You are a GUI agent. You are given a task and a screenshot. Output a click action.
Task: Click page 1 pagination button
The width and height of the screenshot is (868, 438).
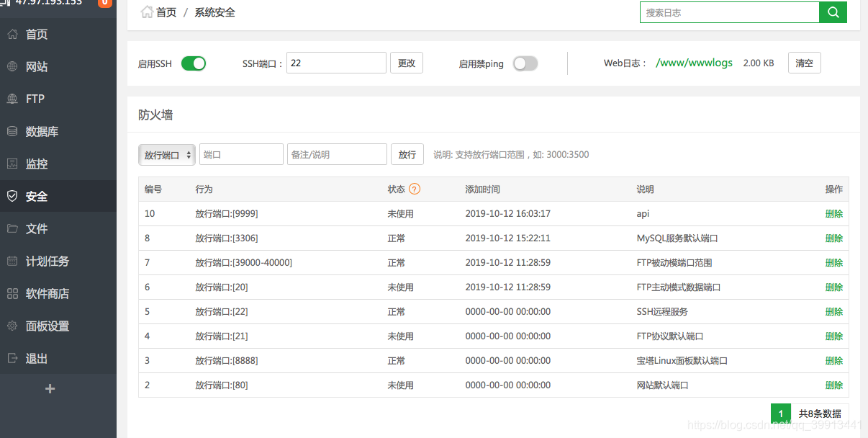pos(781,414)
